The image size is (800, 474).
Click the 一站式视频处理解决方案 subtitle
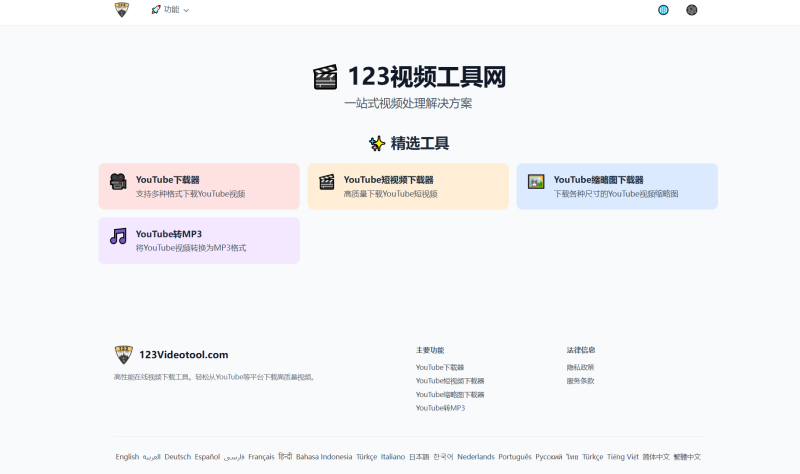[x=408, y=104]
